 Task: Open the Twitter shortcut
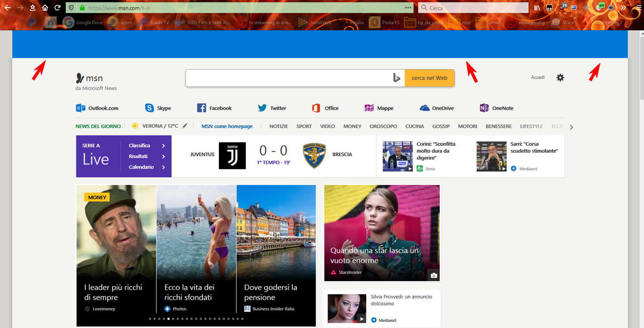coord(272,108)
